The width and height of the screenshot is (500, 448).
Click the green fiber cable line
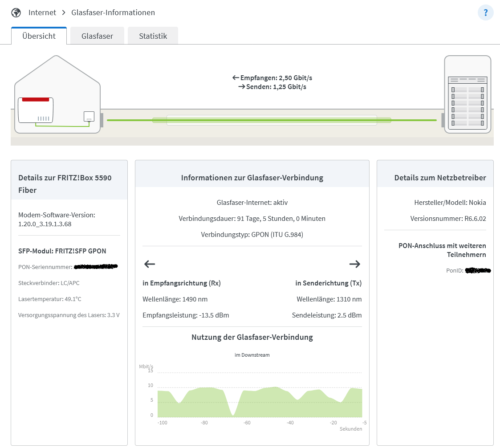pyautogui.click(x=272, y=120)
